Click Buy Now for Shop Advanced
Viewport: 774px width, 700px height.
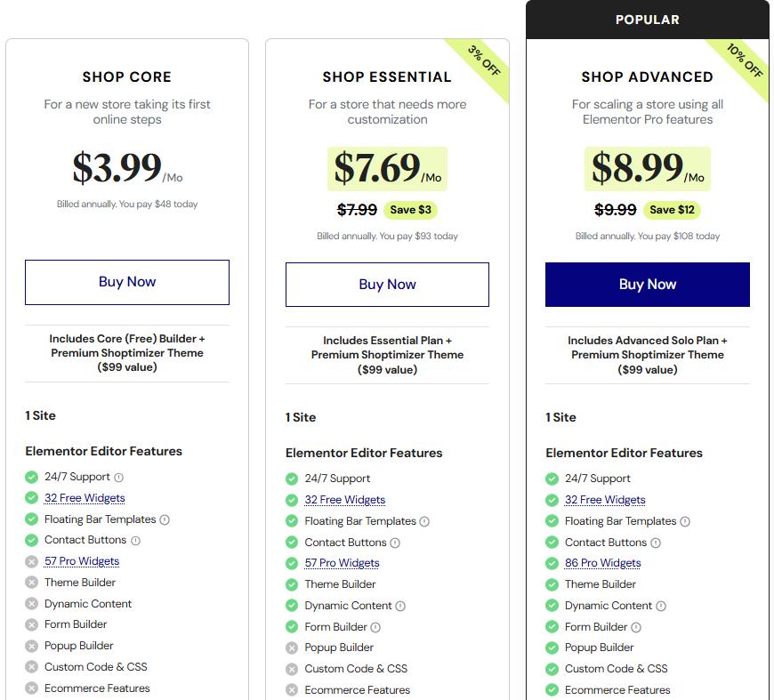click(647, 282)
